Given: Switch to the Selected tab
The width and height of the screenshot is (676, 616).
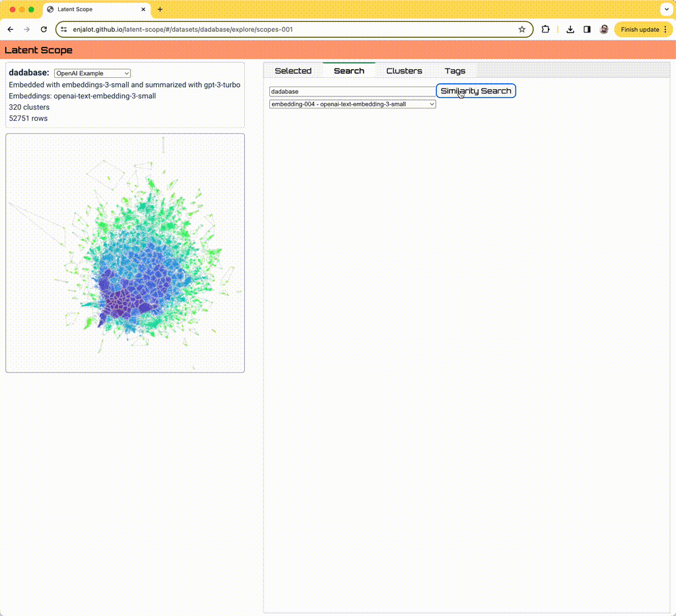Looking at the screenshot, I should point(293,71).
